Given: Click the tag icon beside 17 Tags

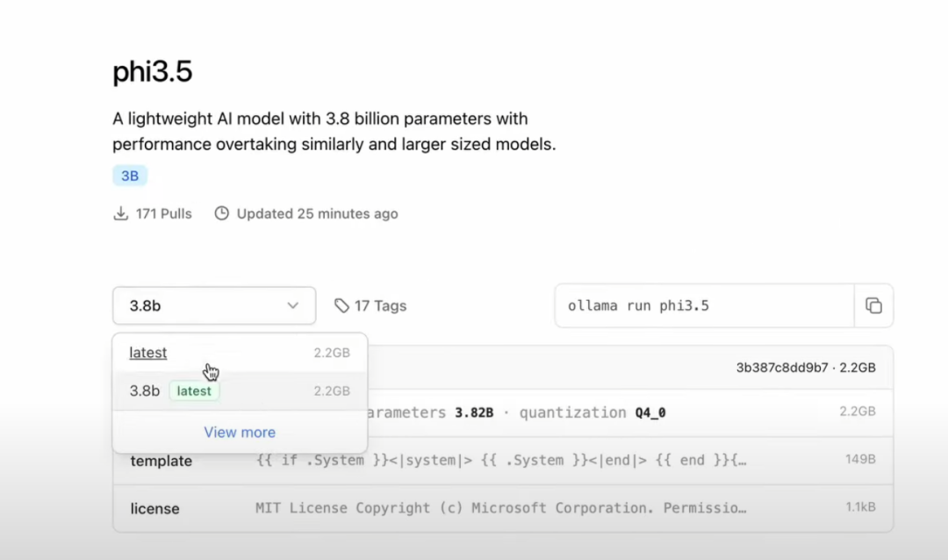Looking at the screenshot, I should (x=341, y=305).
